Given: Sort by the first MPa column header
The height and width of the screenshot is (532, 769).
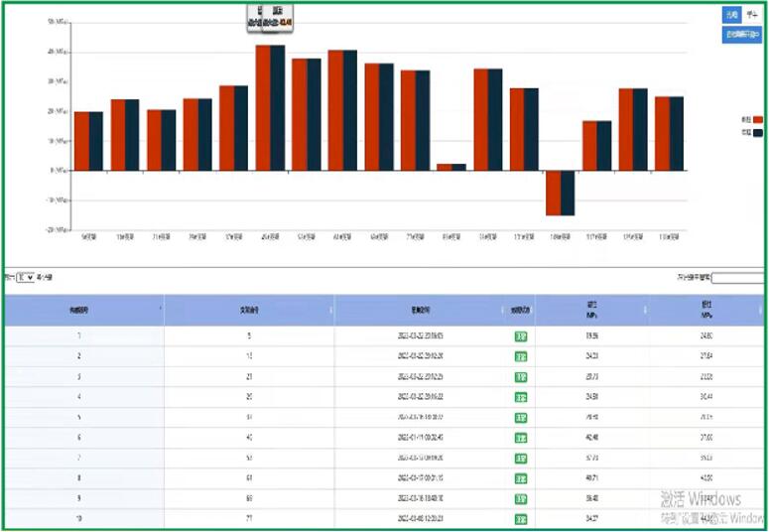Looking at the screenshot, I should tap(591, 311).
